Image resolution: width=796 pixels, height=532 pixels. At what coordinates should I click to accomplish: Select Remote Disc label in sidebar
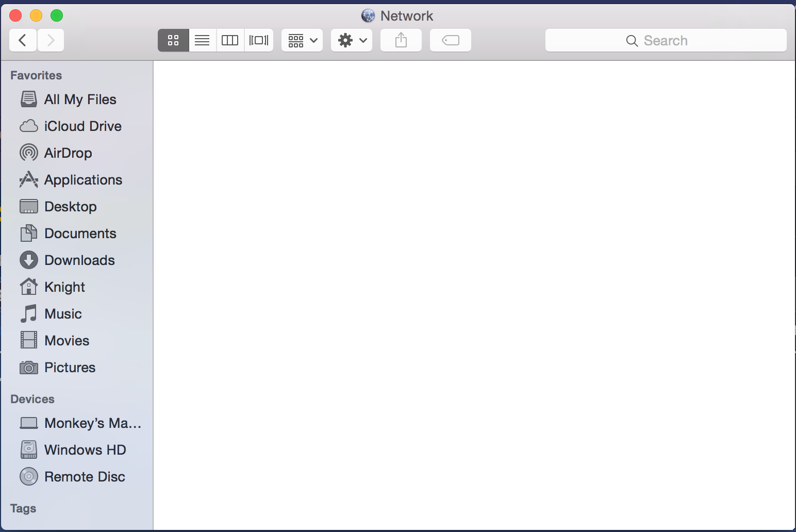[x=85, y=477]
